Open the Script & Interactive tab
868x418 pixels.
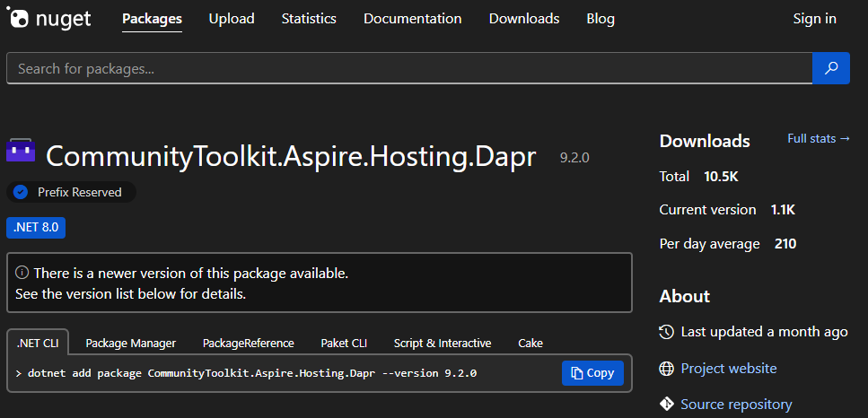443,344
